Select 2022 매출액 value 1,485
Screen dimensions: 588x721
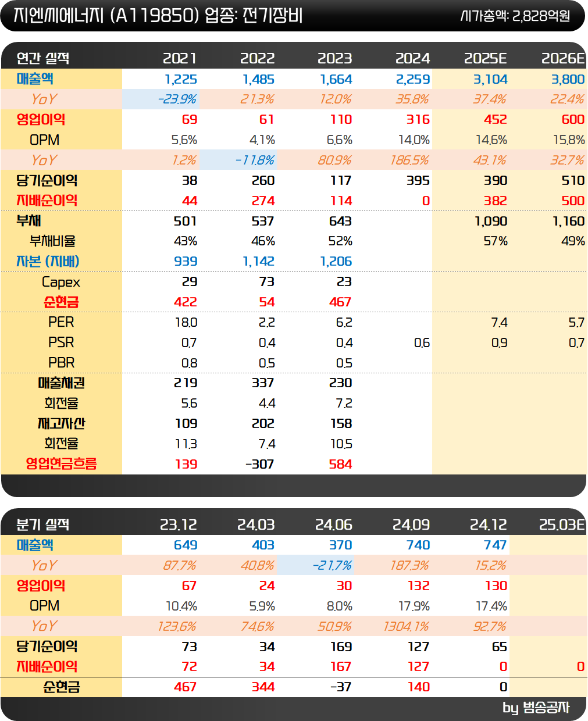258,79
